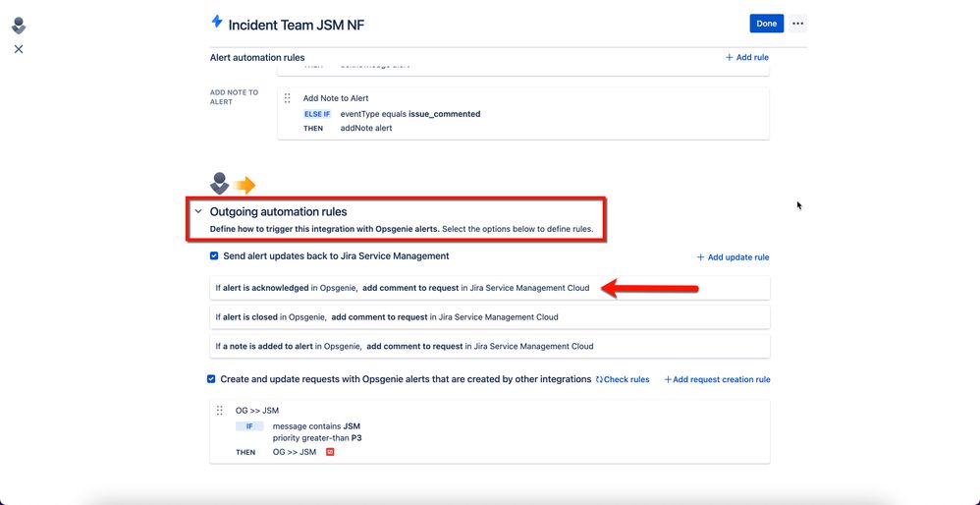Uncheck Create and update requests with Opsgenie alerts
This screenshot has width=980, height=505.
click(211, 379)
